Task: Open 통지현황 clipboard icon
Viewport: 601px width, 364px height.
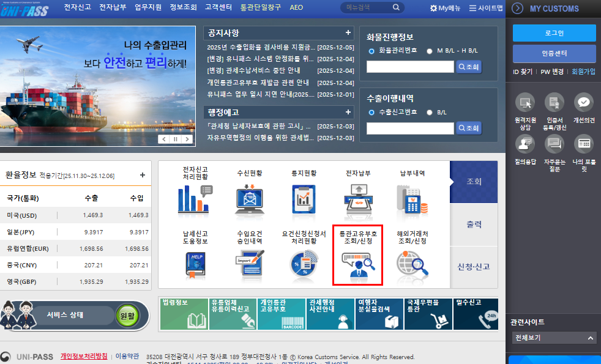Action: [x=304, y=199]
